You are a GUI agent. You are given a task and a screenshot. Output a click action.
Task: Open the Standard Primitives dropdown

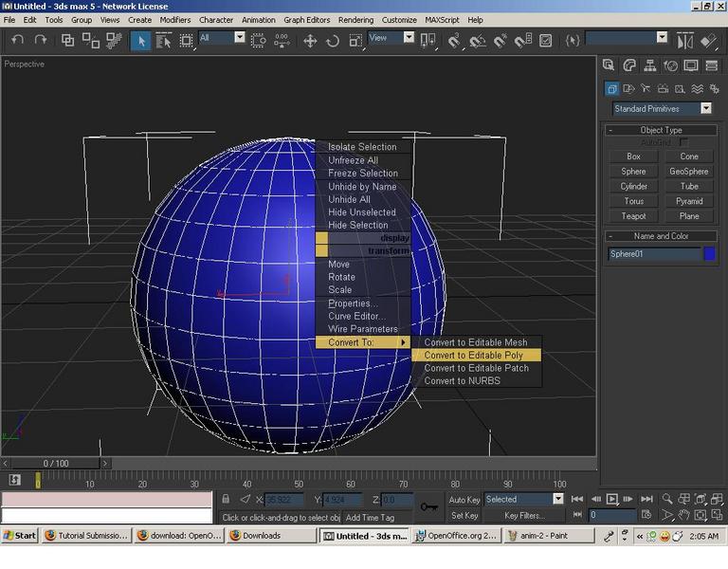662,109
